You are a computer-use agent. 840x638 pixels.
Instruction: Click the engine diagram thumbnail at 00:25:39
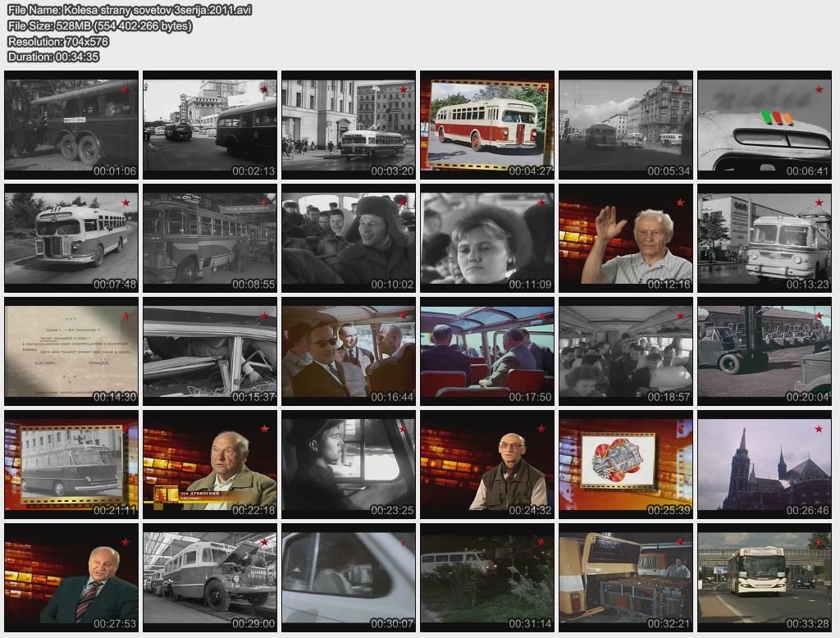(626, 464)
